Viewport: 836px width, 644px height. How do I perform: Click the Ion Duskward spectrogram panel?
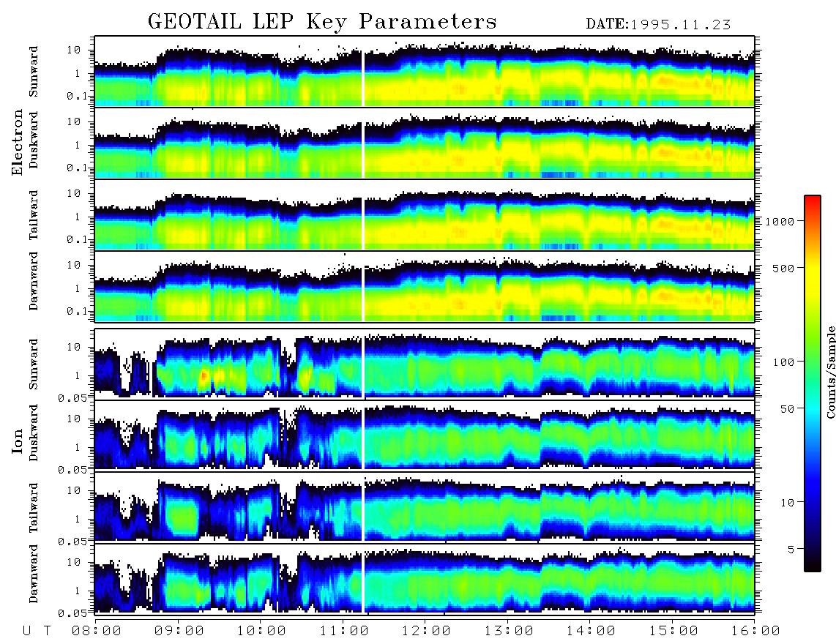click(425, 435)
